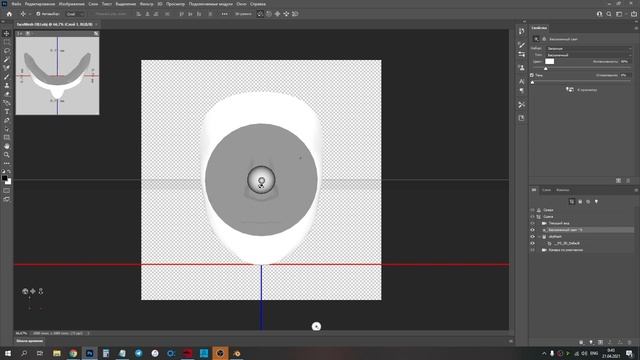The width and height of the screenshot is (640, 360).
Task: Select the Eraser tool
Action: point(7,94)
